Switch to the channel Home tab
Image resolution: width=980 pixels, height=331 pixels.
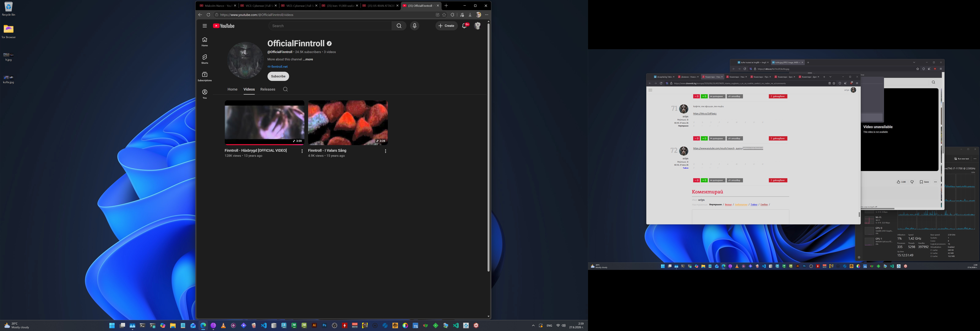click(232, 89)
